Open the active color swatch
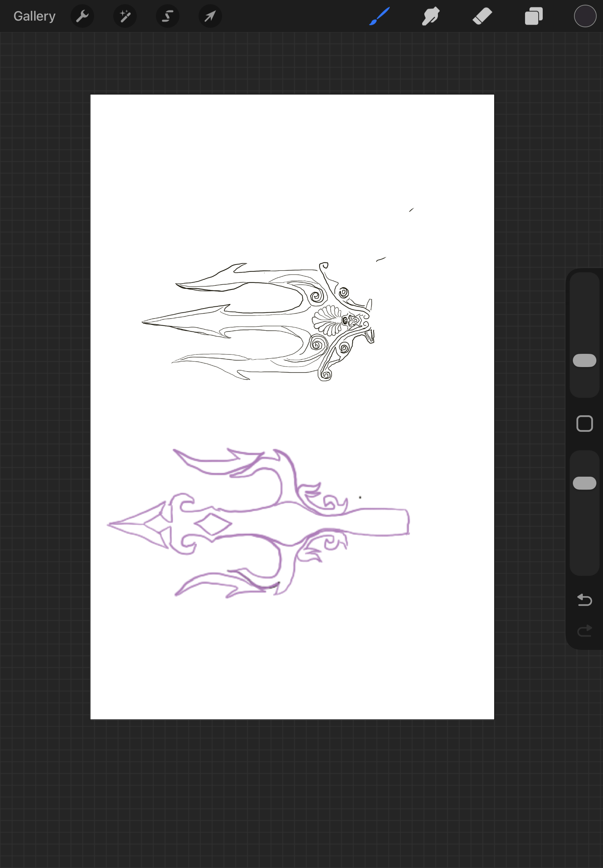The height and width of the screenshot is (868, 603). pos(585,16)
